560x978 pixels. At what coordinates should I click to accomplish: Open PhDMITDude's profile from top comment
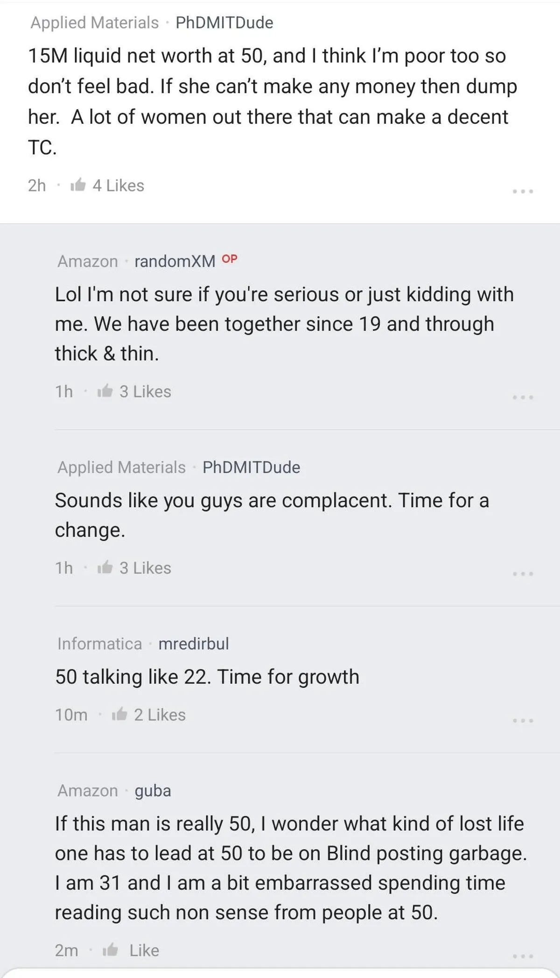(224, 22)
